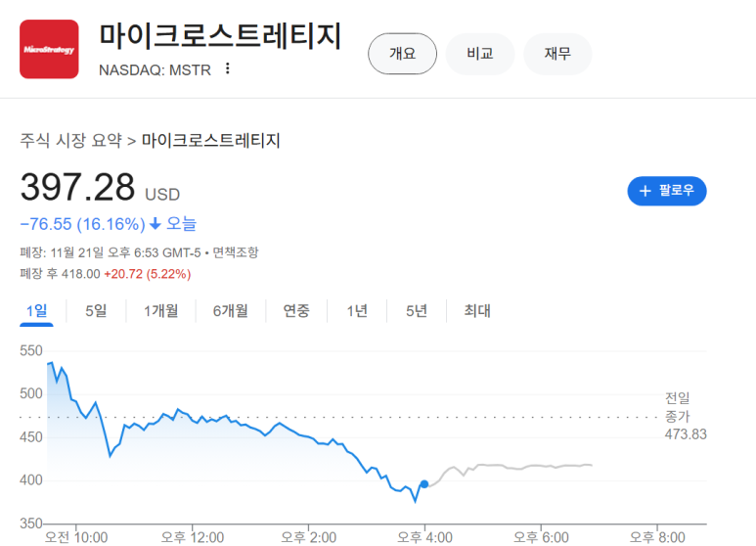Switch chart range to 5일
Image resolution: width=756 pixels, height=546 pixels.
pyautogui.click(x=96, y=311)
